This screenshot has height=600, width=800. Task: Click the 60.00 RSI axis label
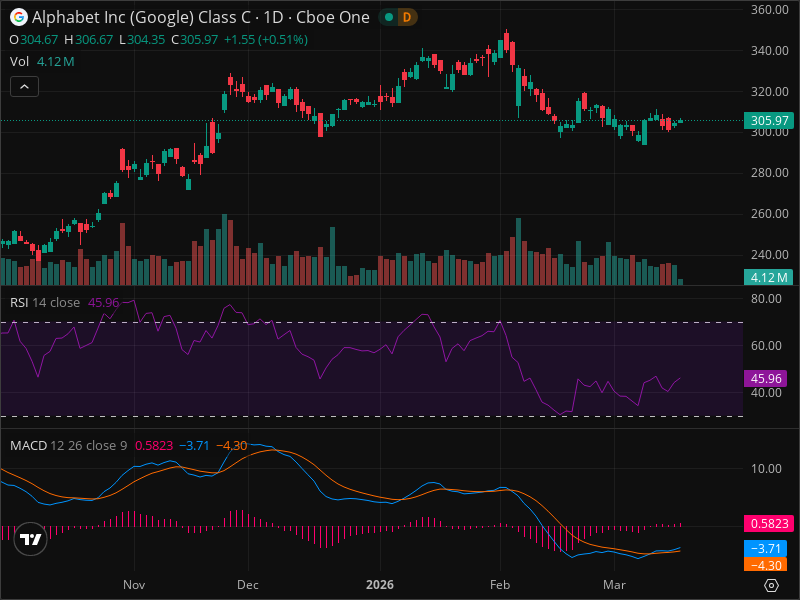coord(766,345)
